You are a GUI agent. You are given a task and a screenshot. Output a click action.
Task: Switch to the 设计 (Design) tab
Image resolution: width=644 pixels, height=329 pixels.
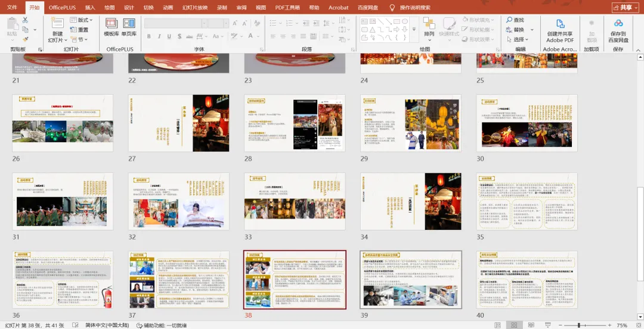[x=129, y=7]
